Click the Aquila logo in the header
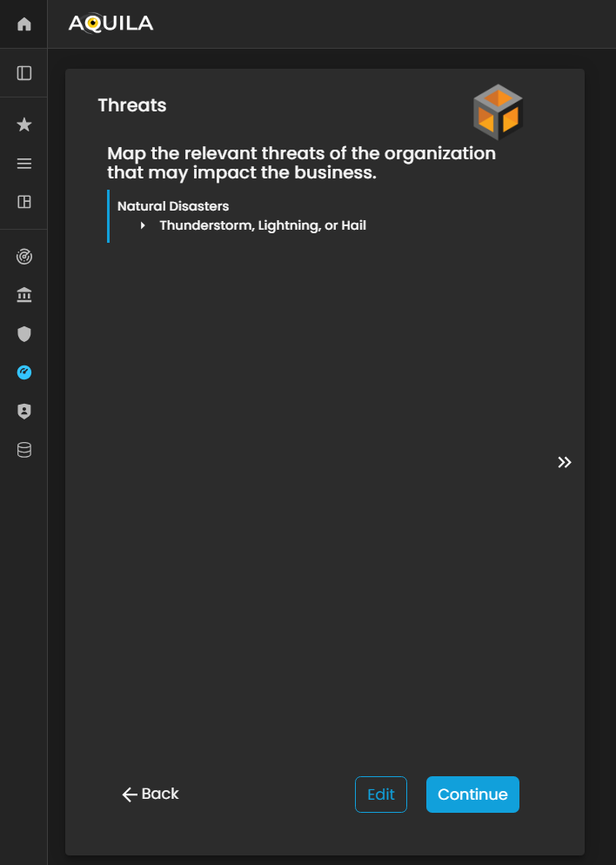 tap(110, 23)
